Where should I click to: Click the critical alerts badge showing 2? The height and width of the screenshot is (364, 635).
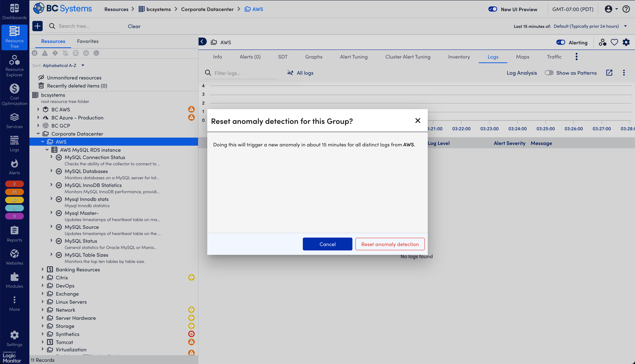pos(14,184)
